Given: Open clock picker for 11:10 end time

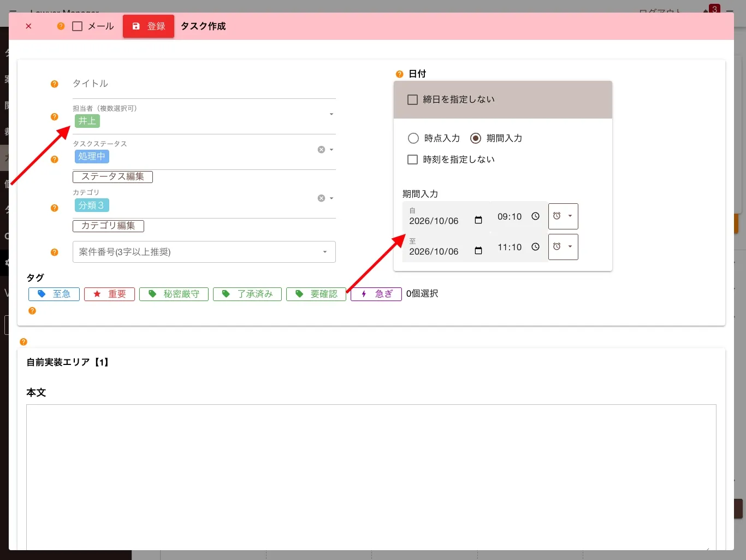Looking at the screenshot, I should point(536,247).
